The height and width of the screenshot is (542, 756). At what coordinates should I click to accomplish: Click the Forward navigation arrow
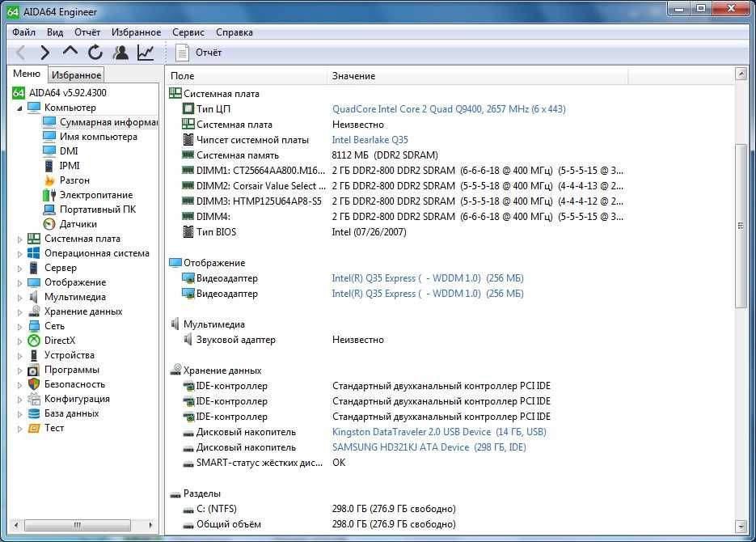[44, 53]
